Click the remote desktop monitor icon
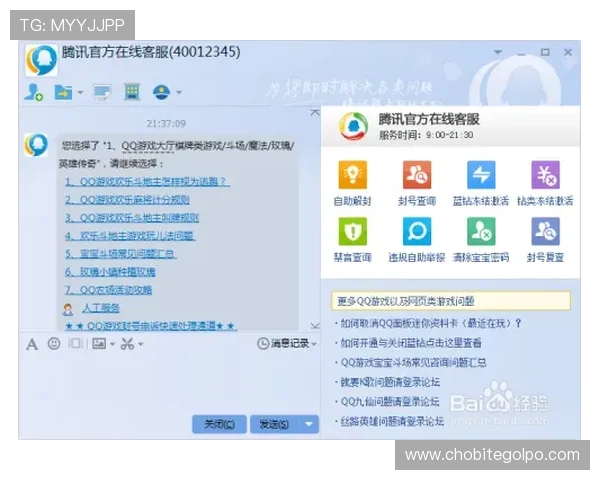Viewport: 600px width, 480px height. click(103, 92)
